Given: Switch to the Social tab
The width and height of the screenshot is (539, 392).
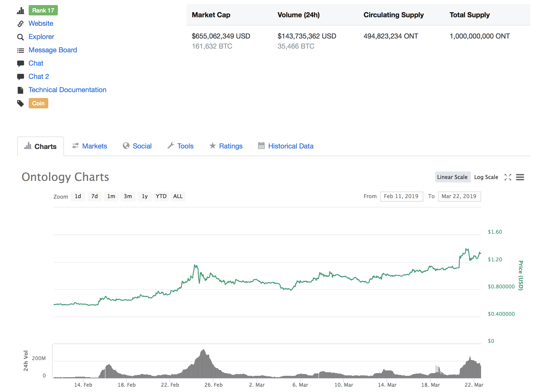Looking at the screenshot, I should (x=137, y=146).
